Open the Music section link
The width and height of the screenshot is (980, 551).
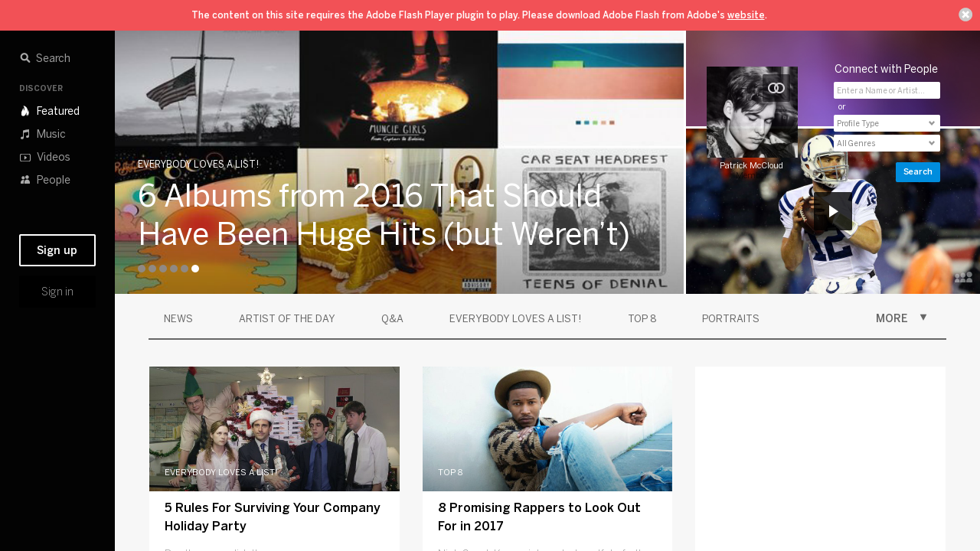tap(51, 134)
